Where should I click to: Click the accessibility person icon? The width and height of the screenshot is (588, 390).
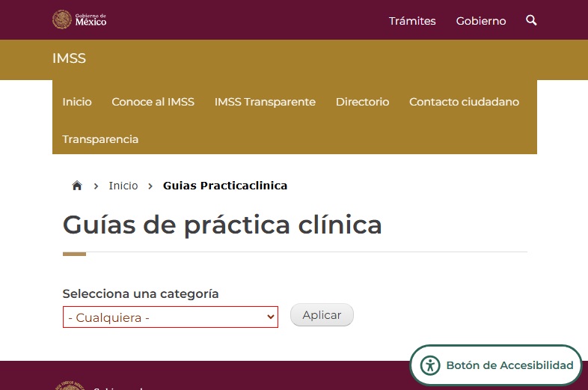tap(430, 365)
